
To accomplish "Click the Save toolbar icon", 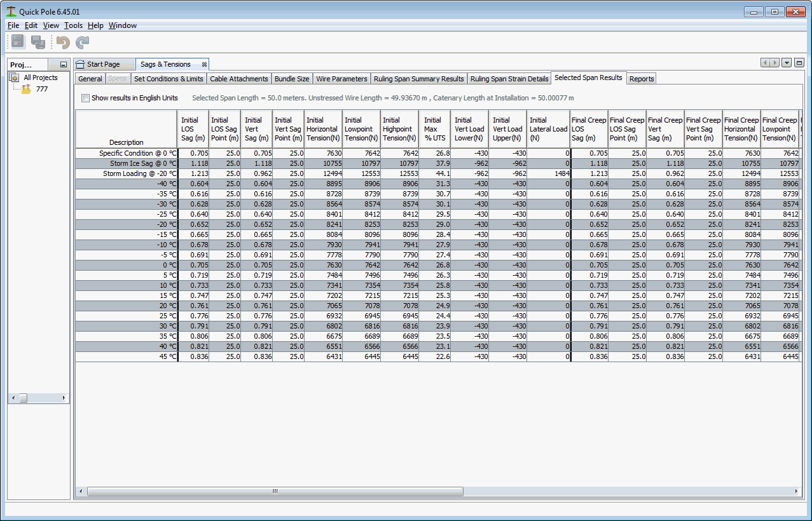I will [18, 42].
